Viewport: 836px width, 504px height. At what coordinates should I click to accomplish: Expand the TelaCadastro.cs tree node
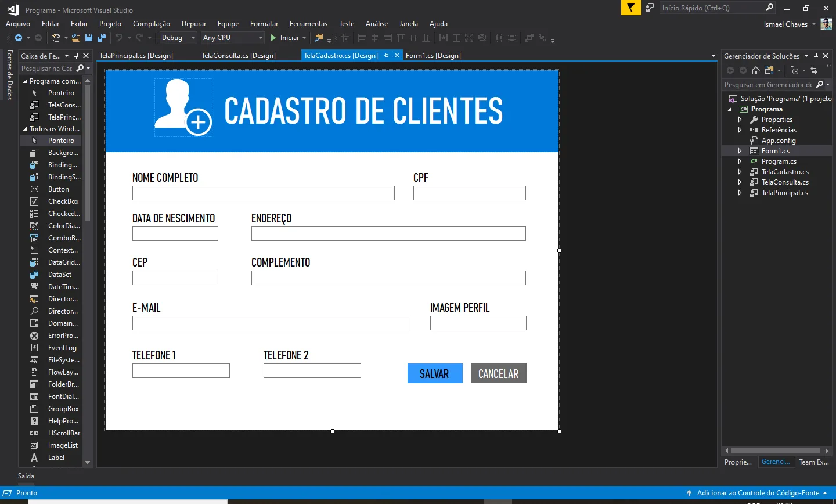coord(740,172)
